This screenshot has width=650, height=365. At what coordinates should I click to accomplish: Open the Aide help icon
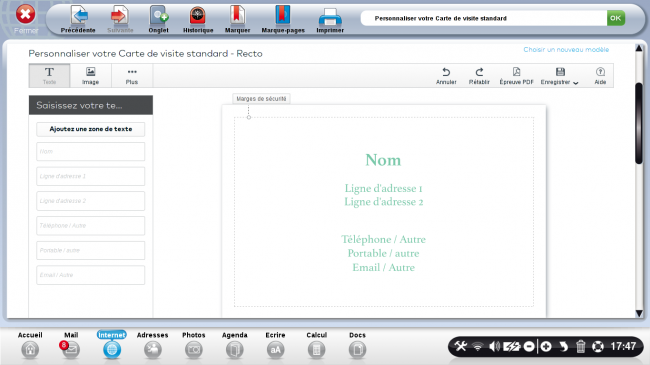(x=600, y=76)
